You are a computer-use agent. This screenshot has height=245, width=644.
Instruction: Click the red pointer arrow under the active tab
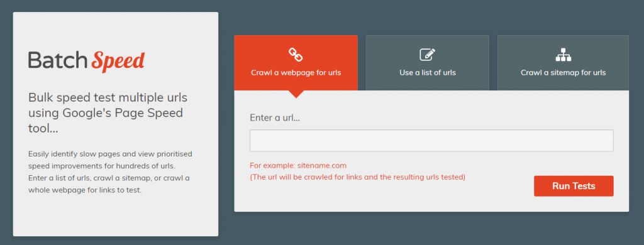pos(296,94)
